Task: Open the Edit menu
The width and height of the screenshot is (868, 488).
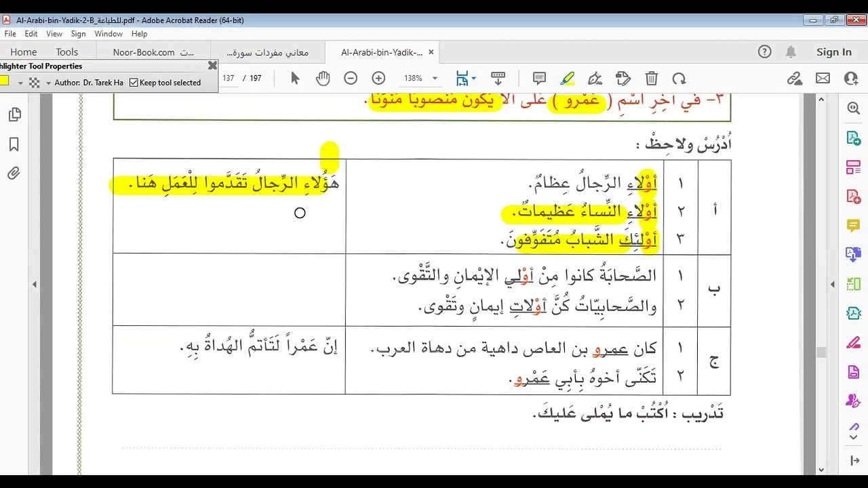Action: [x=31, y=34]
